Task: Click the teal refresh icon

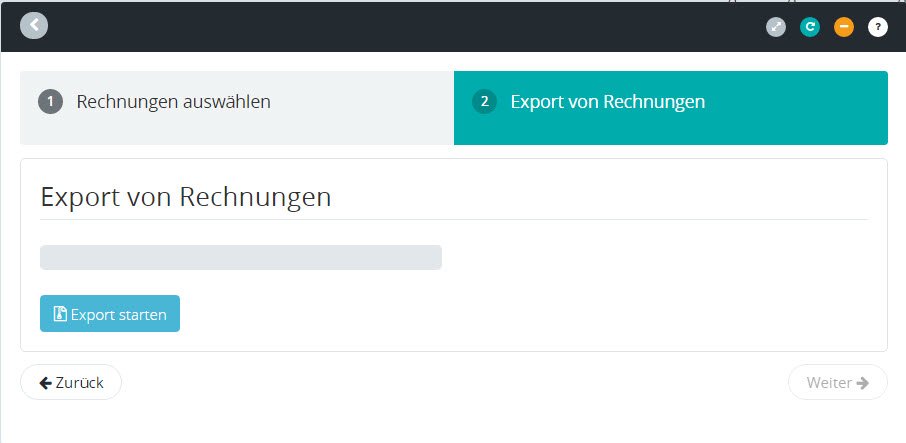Action: click(x=810, y=27)
